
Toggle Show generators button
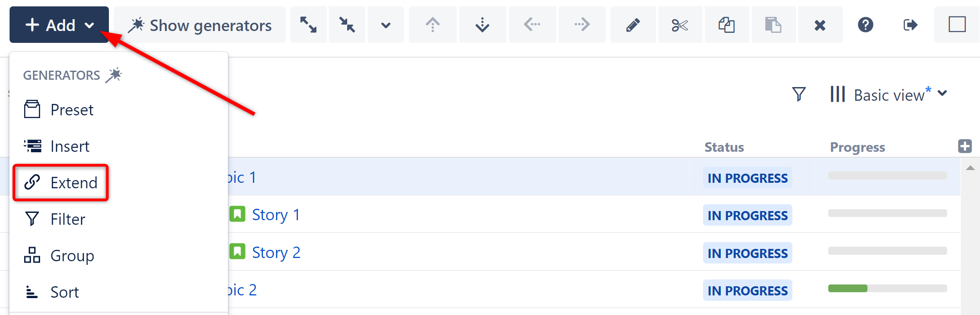[x=200, y=25]
